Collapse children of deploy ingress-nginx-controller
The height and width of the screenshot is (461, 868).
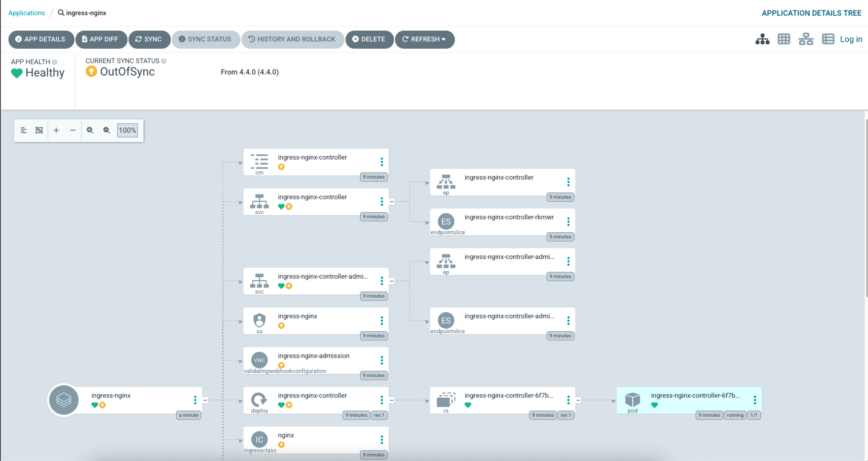tap(392, 400)
